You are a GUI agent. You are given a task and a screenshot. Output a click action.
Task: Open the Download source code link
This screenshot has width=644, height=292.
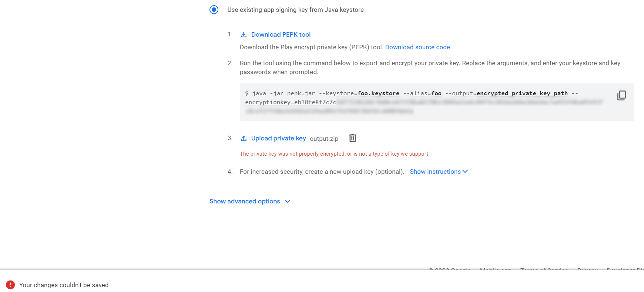tap(417, 47)
